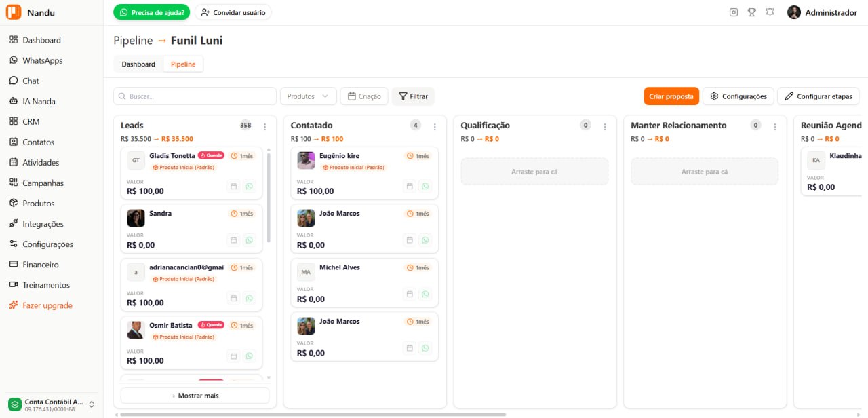Viewport: 868px width, 418px height.
Task: Click the Leads column vertical scrollbar
Action: click(x=269, y=197)
